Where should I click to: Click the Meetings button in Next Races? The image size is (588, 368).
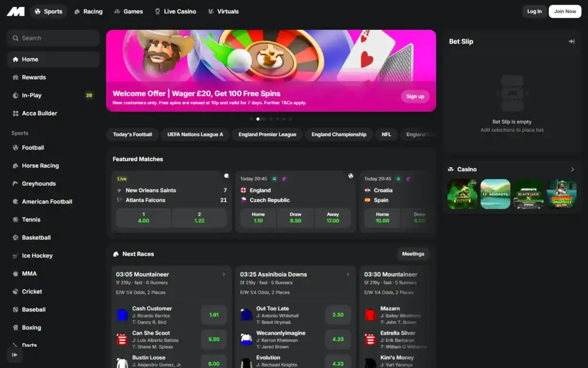pos(413,254)
